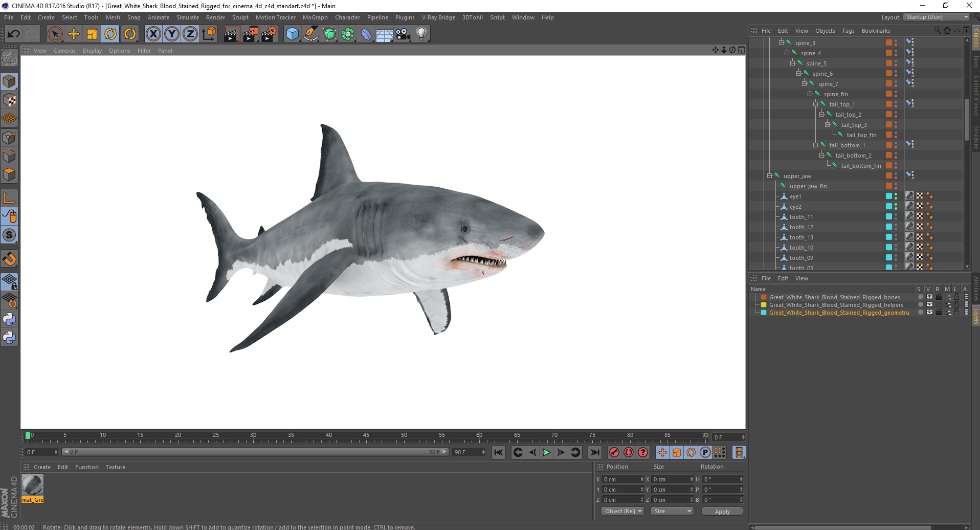This screenshot has height=530, width=980.
Task: Open viewport Cameras menu
Action: click(64, 51)
